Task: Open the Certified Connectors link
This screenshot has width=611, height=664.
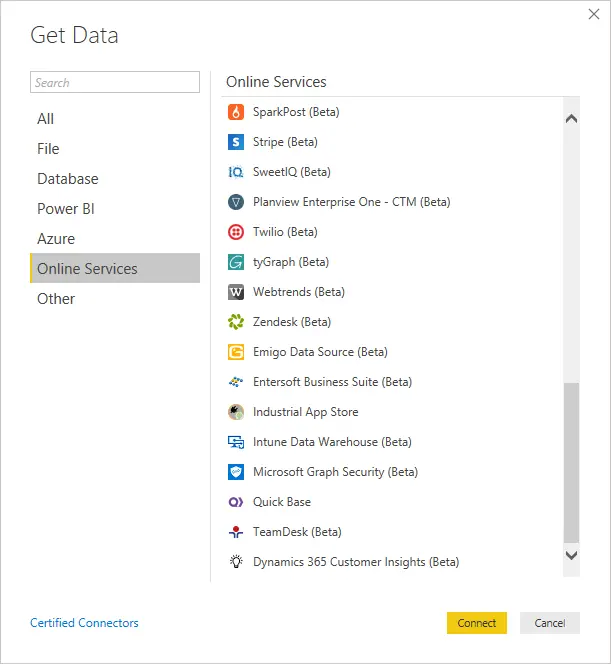Action: point(84,623)
